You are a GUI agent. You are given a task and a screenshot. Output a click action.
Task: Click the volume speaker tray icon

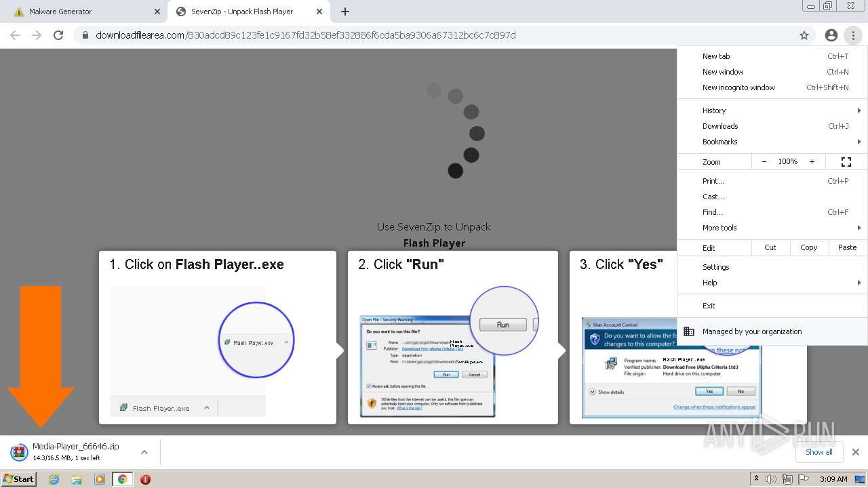point(772,479)
